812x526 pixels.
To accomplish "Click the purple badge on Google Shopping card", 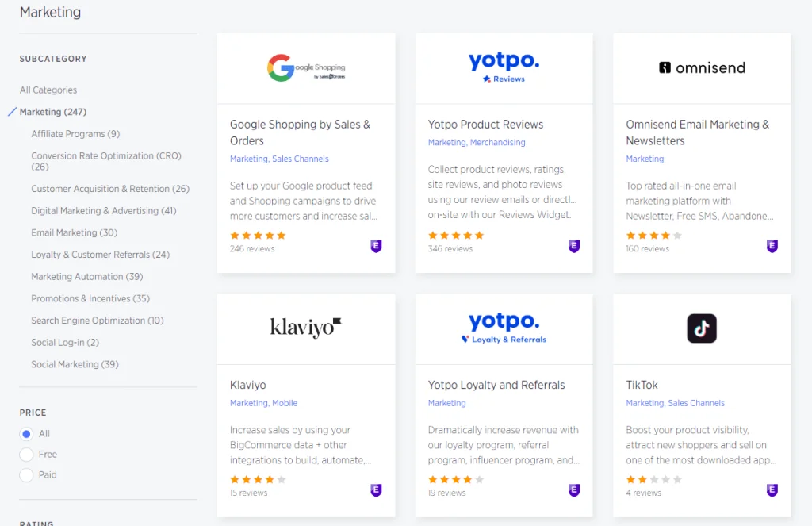I will point(377,246).
